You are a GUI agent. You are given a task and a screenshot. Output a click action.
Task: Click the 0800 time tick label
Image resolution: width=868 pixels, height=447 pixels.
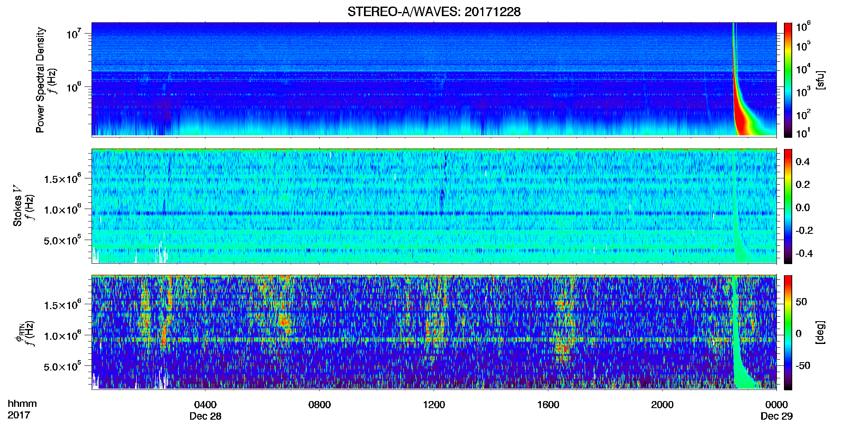click(x=320, y=405)
